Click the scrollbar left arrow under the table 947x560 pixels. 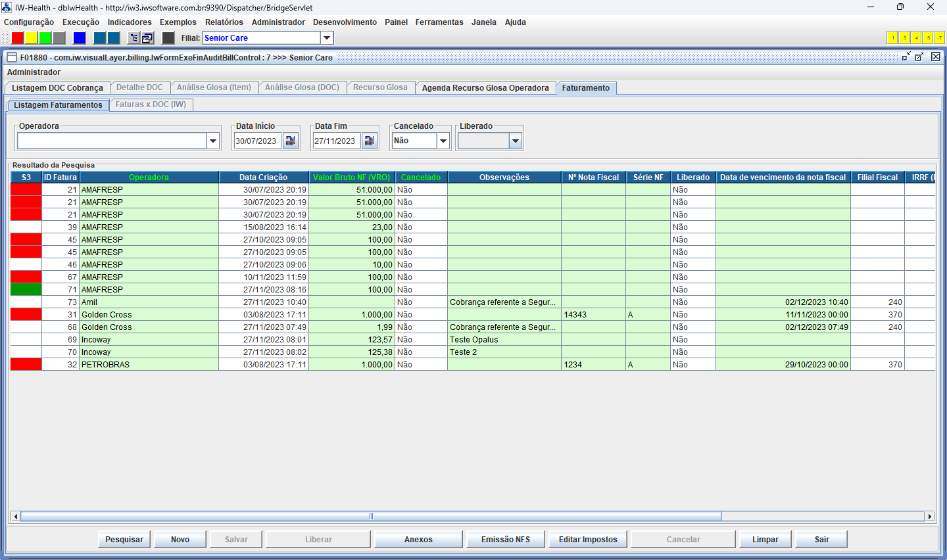pyautogui.click(x=16, y=517)
